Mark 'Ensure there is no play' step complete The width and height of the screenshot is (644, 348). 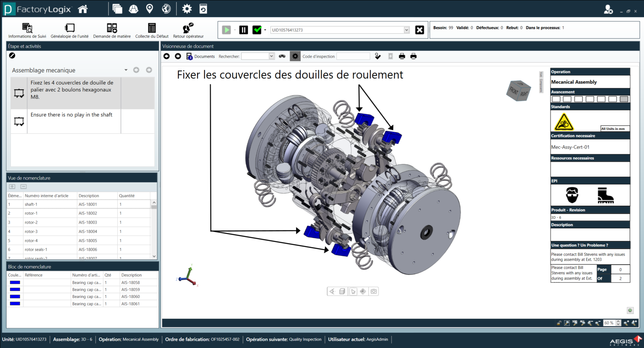pyautogui.click(x=19, y=121)
